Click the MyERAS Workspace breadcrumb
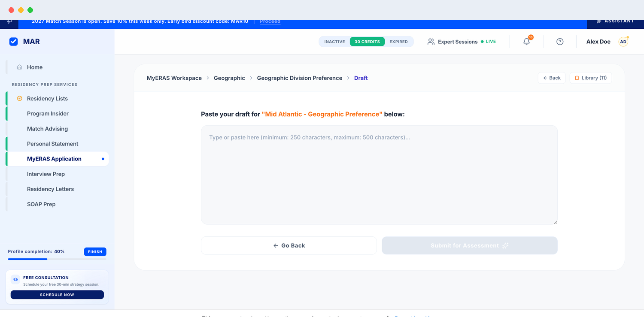Viewport: 644px width, 317px height. click(174, 78)
